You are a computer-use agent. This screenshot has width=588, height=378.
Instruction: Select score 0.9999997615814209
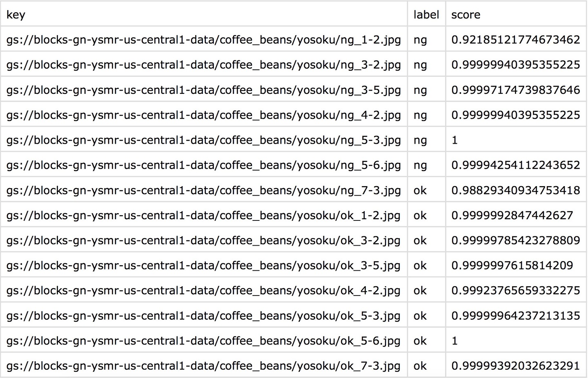point(512,265)
